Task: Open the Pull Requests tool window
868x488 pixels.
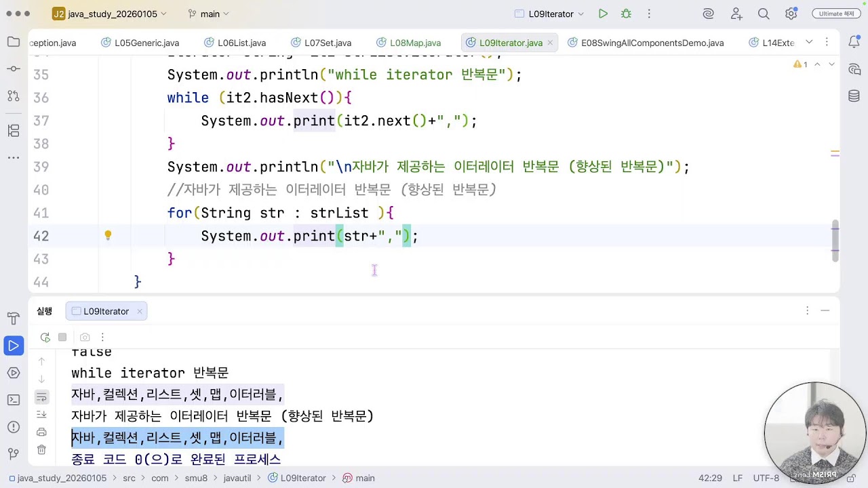Action: point(13,96)
